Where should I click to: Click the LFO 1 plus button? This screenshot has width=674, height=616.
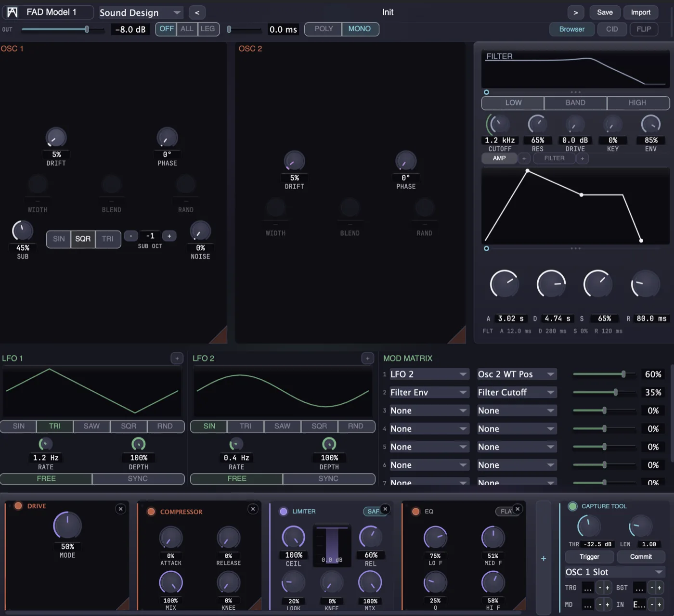click(x=177, y=358)
